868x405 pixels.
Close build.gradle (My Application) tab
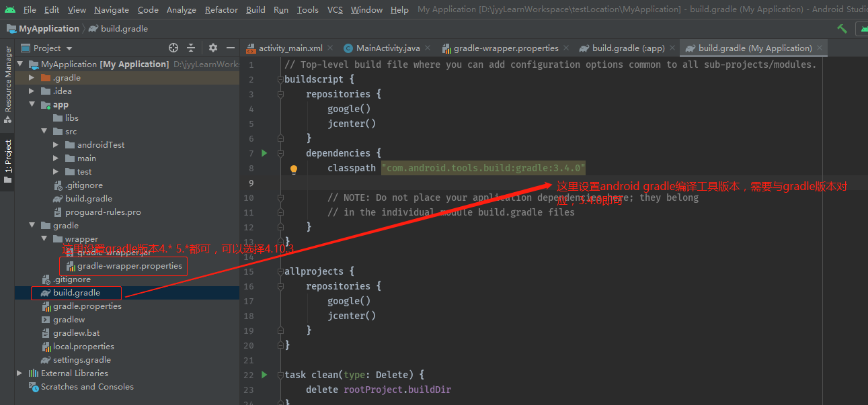820,48
